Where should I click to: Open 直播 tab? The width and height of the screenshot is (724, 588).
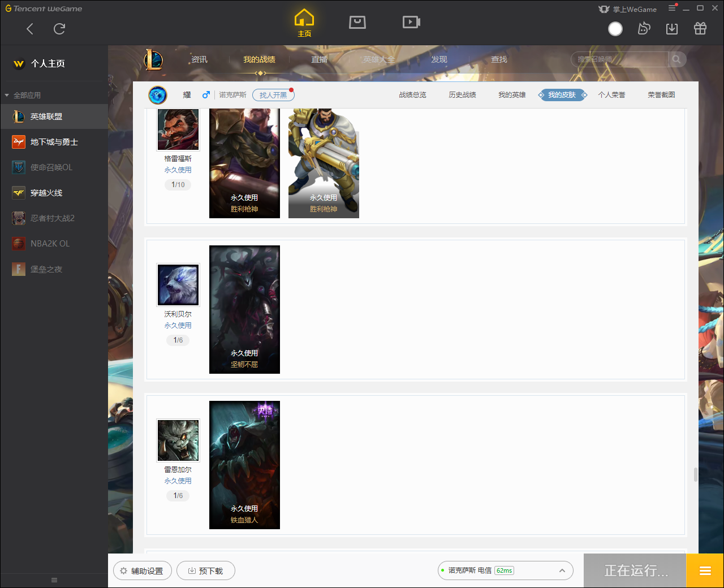click(320, 59)
